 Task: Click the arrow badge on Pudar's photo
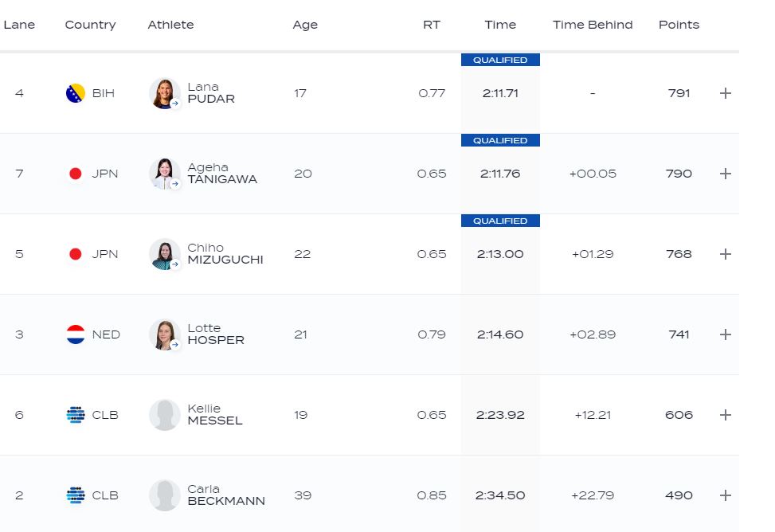pos(174,104)
